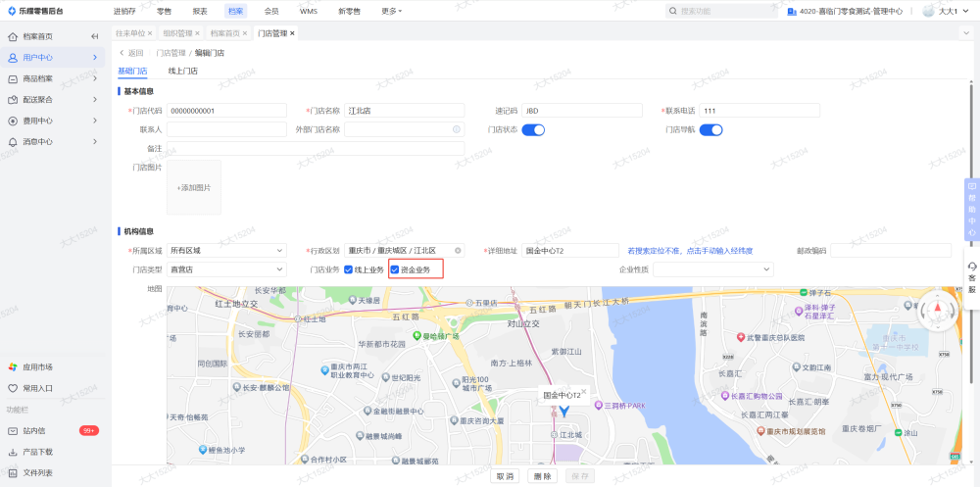The width and height of the screenshot is (980, 487).
Task: Click the blue location marker on map
Action: (x=564, y=411)
